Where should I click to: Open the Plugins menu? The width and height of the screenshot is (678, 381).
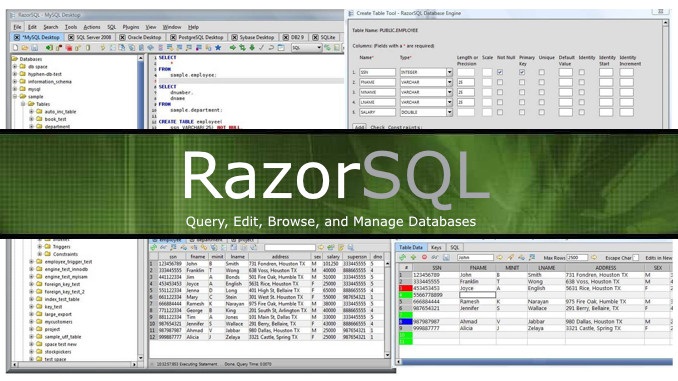tap(131, 27)
